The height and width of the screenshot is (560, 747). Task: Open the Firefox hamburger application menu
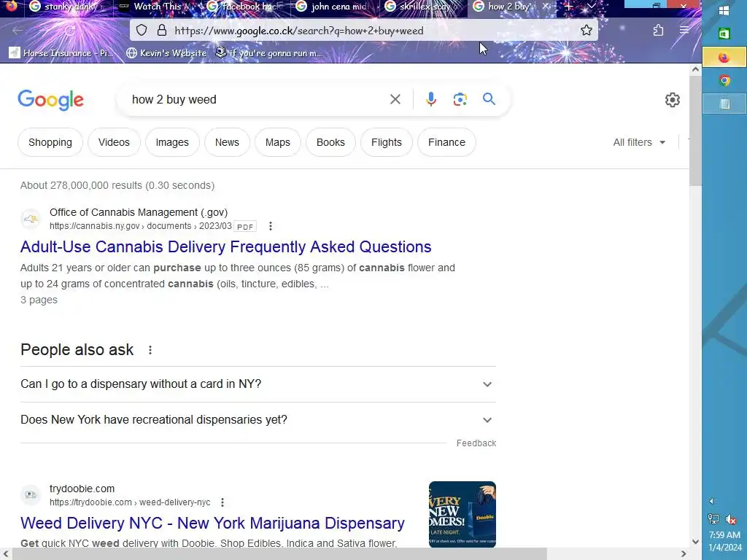pos(684,31)
